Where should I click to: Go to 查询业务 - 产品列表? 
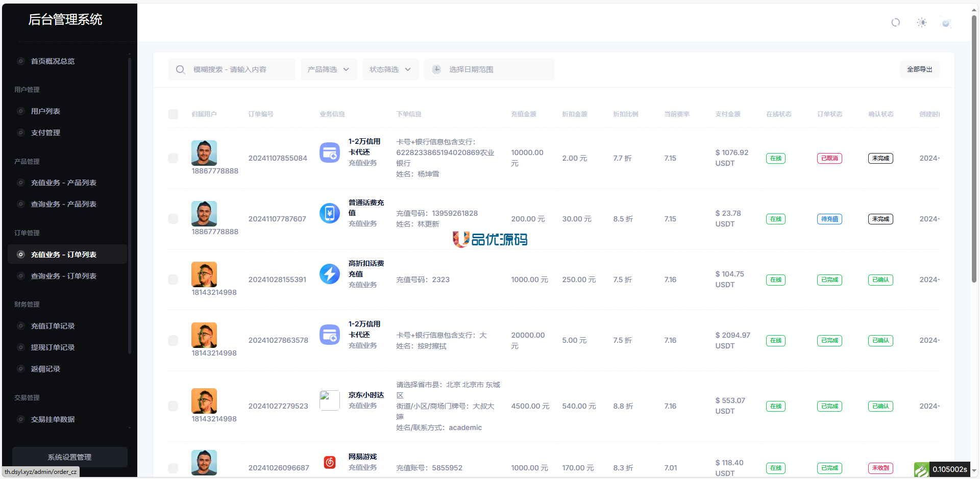pyautogui.click(x=67, y=204)
